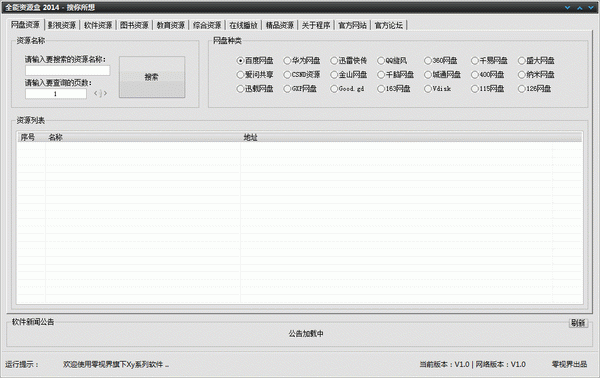Pick the 盛大网盘 radio button

(536, 60)
